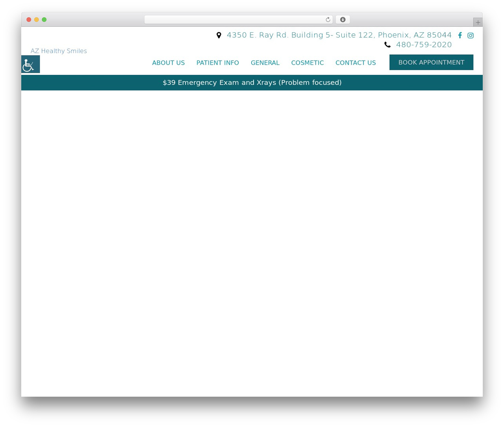The height and width of the screenshot is (427, 504).
Task: Click the green macOS fullscreen button
Action: [x=44, y=20]
